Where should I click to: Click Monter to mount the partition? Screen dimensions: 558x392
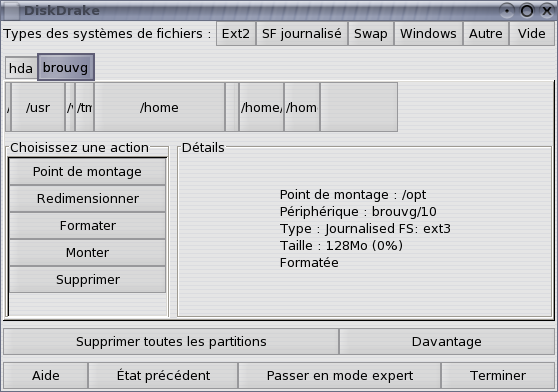point(87,253)
